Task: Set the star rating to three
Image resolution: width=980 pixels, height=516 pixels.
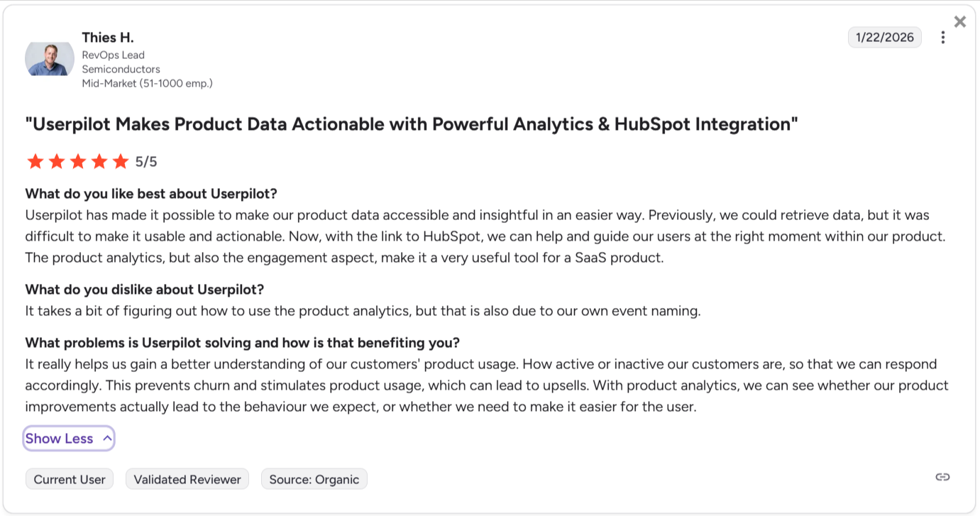Action: pos(78,161)
